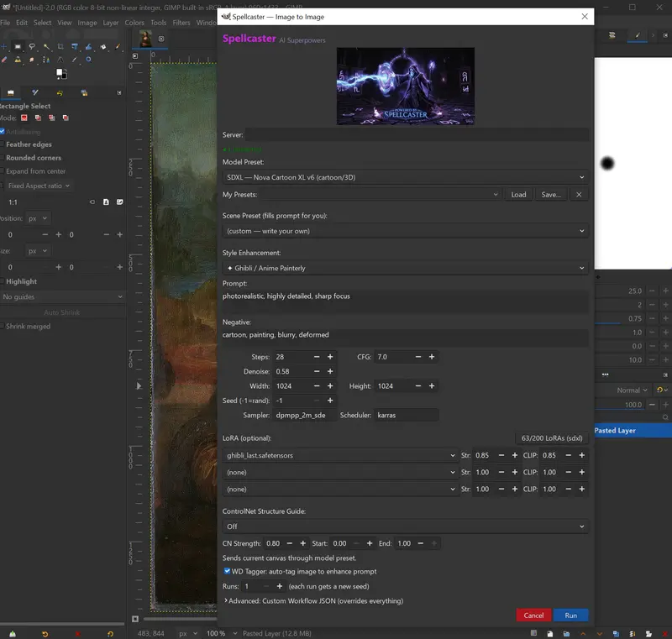Click the layer opacity slider showing 100.0
The height and width of the screenshot is (639, 672).
click(620, 405)
